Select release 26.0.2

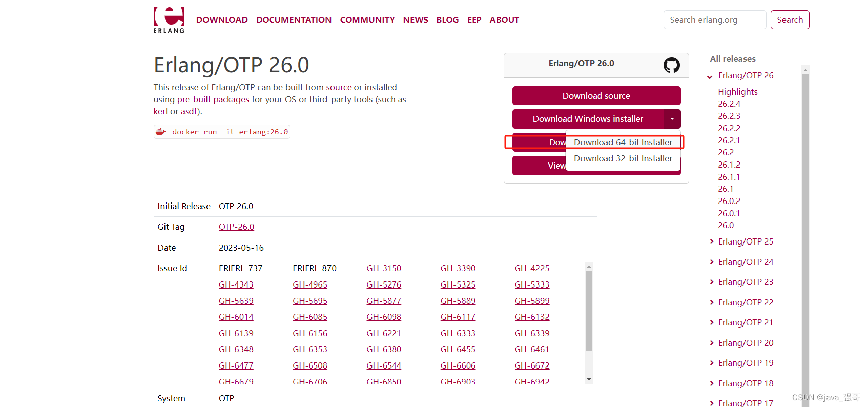[729, 201]
